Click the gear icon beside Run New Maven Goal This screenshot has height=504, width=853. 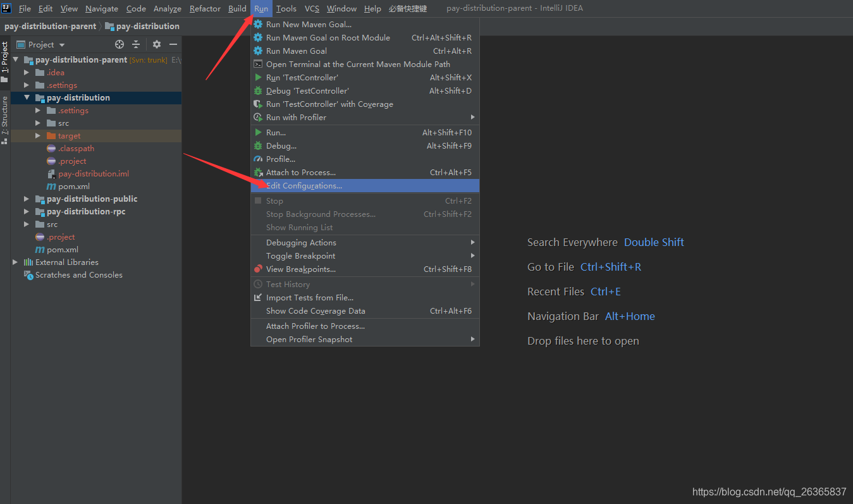(258, 24)
